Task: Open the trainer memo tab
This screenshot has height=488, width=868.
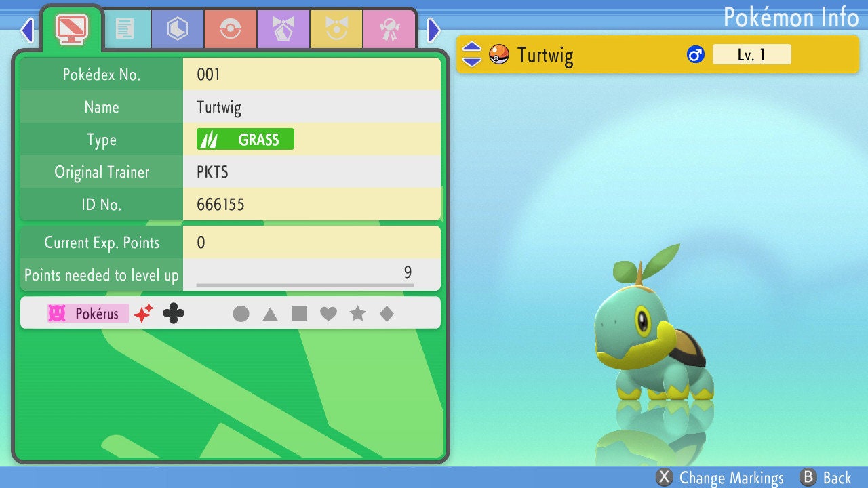Action: 125,29
